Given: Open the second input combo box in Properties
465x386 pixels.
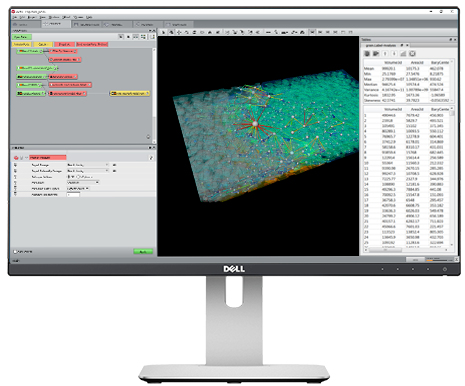Looking at the screenshot, I should 88,171.
